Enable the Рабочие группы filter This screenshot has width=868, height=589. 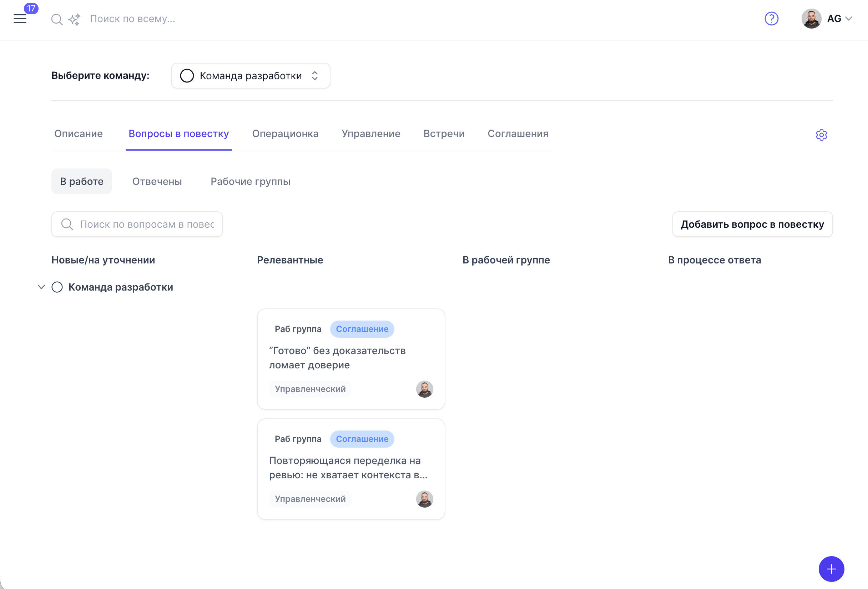point(250,181)
